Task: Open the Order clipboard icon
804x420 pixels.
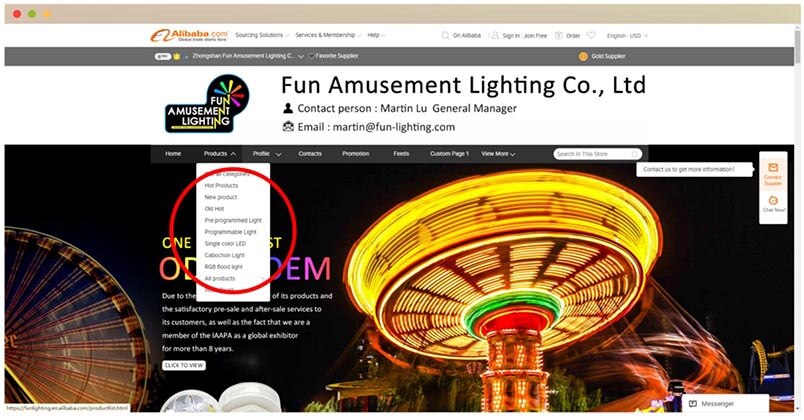Action: click(559, 35)
